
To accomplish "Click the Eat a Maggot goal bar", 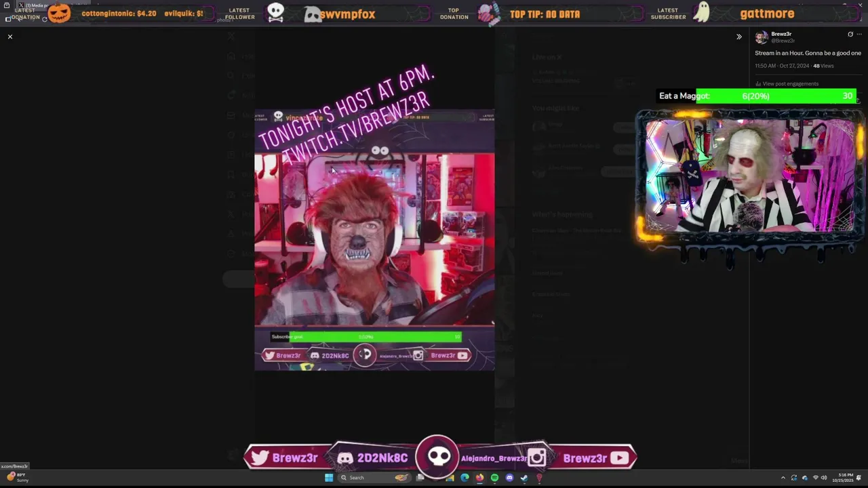I will (757, 96).
